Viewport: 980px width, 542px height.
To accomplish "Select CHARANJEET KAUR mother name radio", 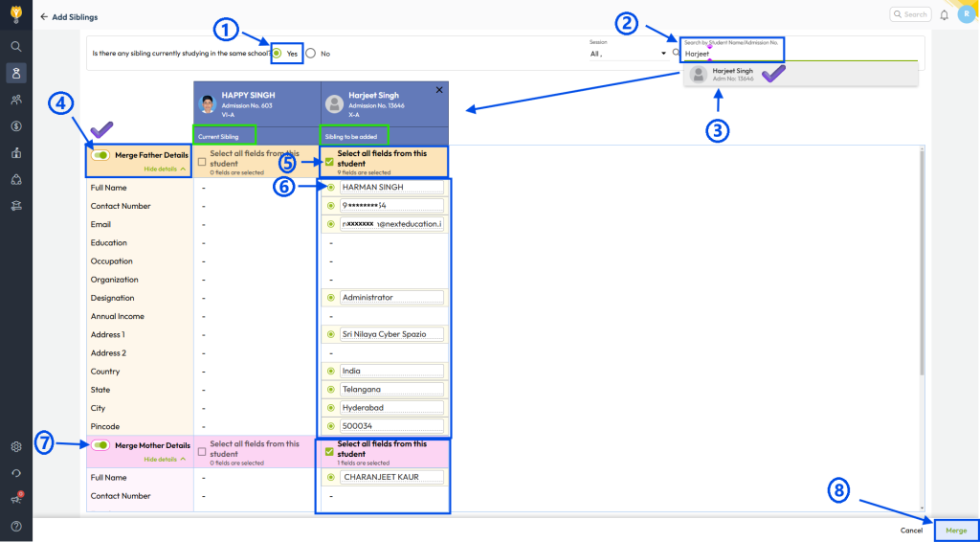I will click(331, 477).
